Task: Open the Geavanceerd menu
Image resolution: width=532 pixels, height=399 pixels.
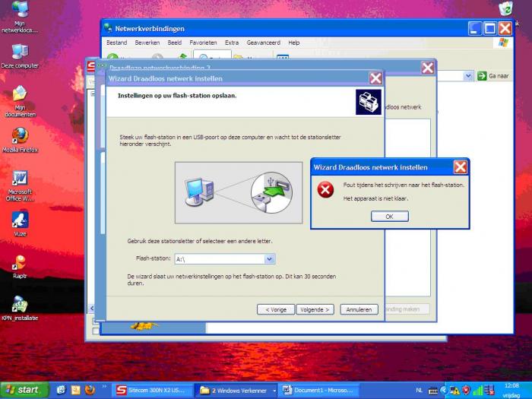Action: pos(263,43)
